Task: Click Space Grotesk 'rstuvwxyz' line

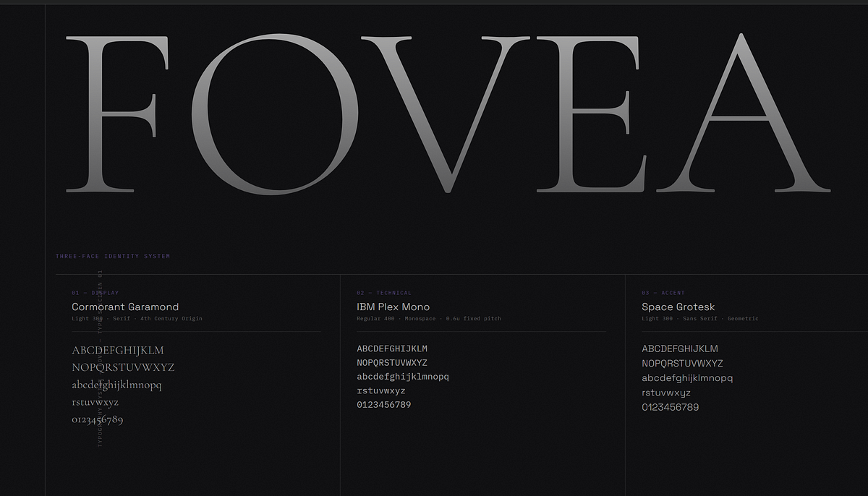Action: [x=666, y=393]
